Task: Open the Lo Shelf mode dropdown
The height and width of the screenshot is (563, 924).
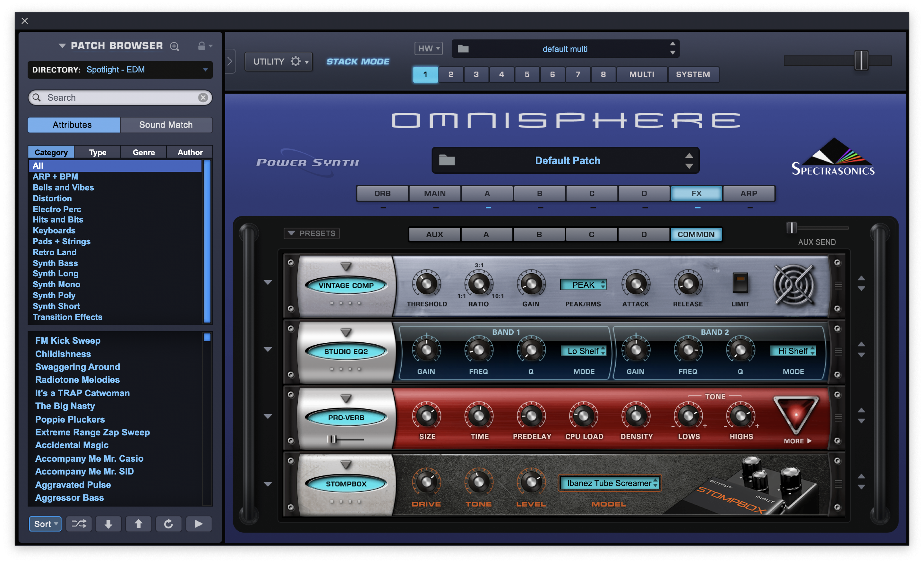Action: [x=584, y=351]
